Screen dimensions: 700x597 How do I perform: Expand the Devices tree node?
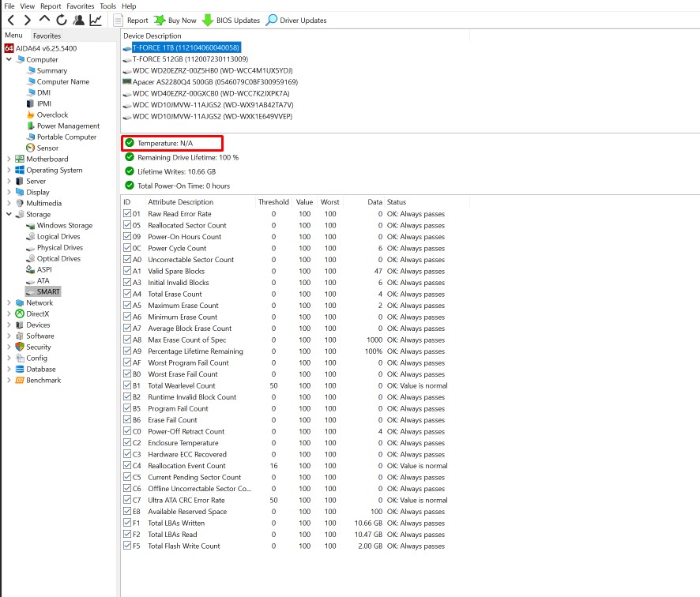(x=9, y=325)
